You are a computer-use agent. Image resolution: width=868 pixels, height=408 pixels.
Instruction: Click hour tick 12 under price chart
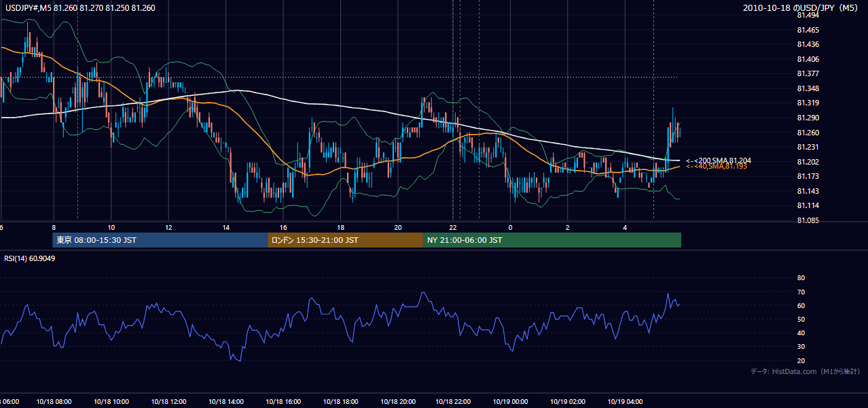click(168, 227)
